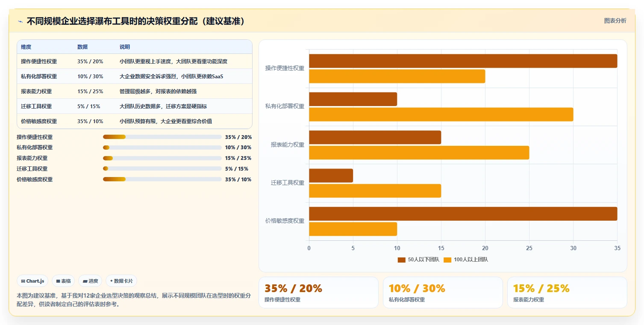Viewport: 644px width, 325px height.
Task: Click the 报表能力权重 progress bar
Action: pos(162,158)
